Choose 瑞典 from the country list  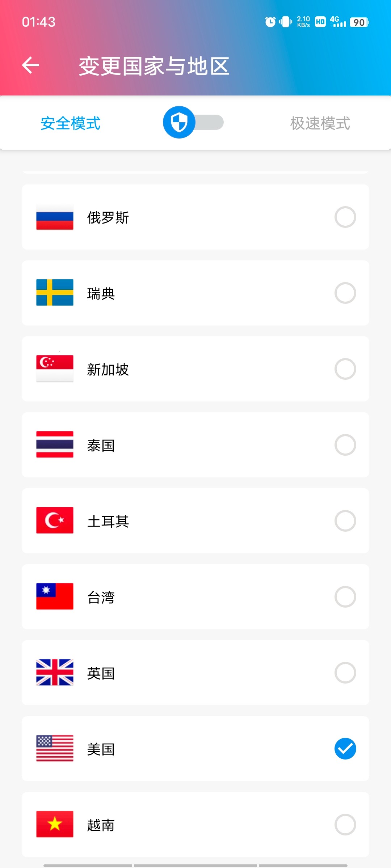click(101, 293)
